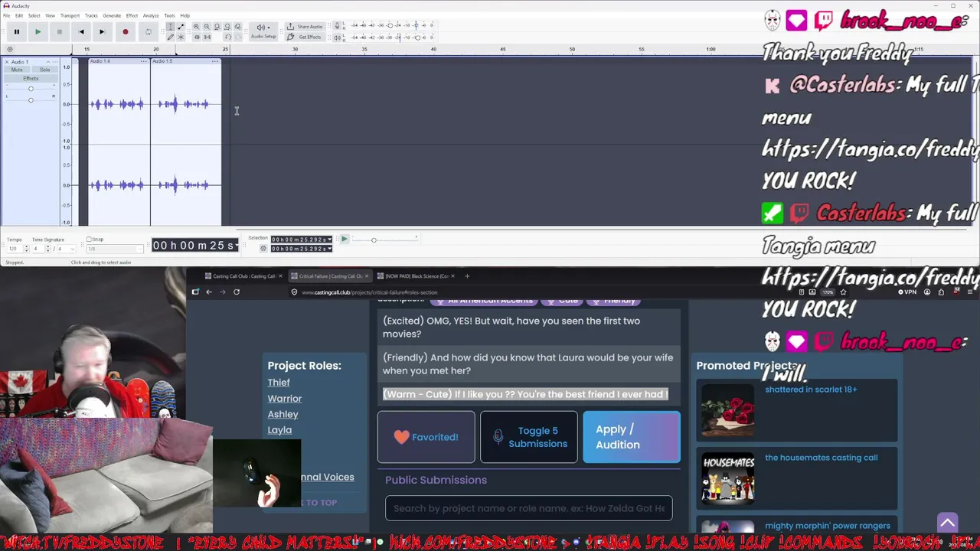This screenshot has height=551, width=980.
Task: Open the Tracks menu
Action: 91,15
